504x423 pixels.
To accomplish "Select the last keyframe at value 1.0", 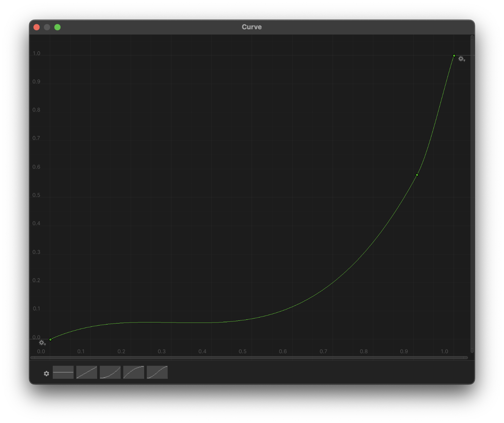I will pyautogui.click(x=454, y=56).
